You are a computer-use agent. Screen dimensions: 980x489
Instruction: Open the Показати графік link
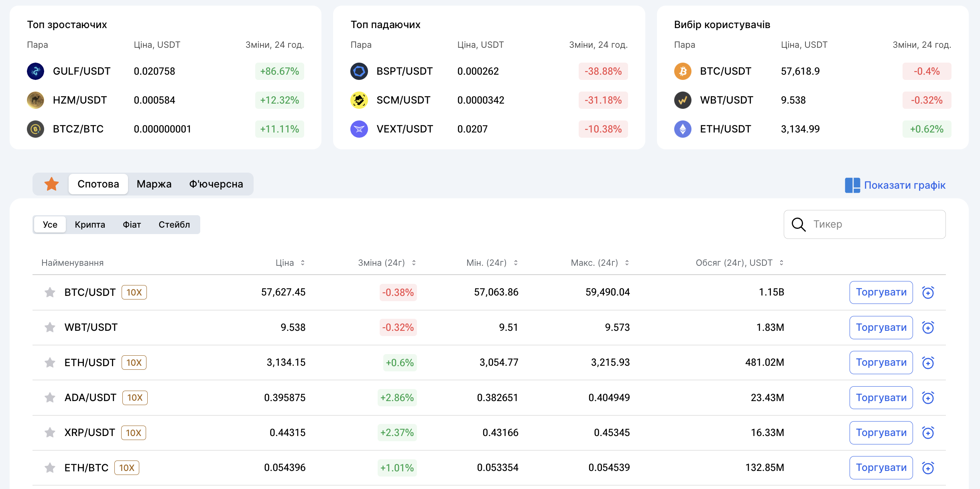[905, 185]
